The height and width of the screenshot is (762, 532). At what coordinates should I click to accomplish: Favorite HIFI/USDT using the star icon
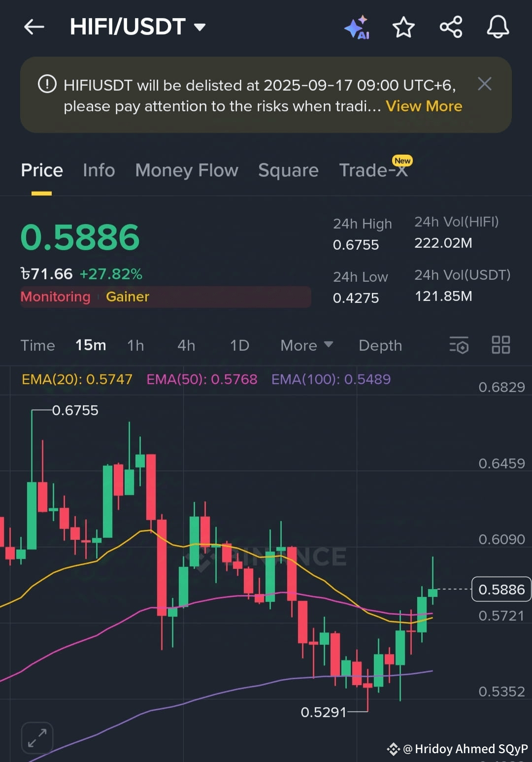403,27
